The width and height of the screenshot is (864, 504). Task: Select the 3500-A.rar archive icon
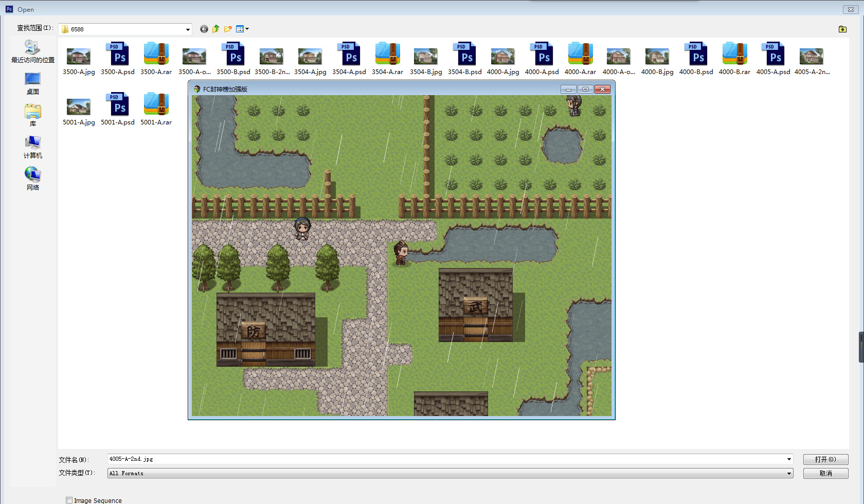pos(156,54)
